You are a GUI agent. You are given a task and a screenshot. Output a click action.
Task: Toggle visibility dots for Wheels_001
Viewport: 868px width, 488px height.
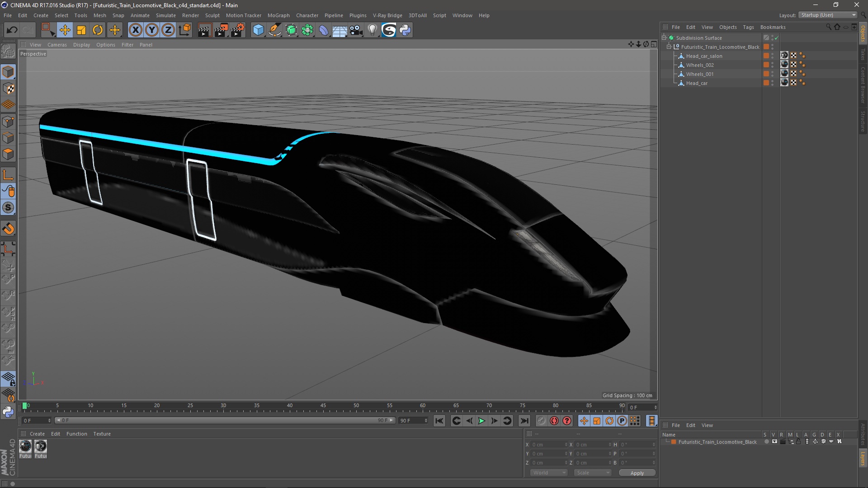point(772,74)
